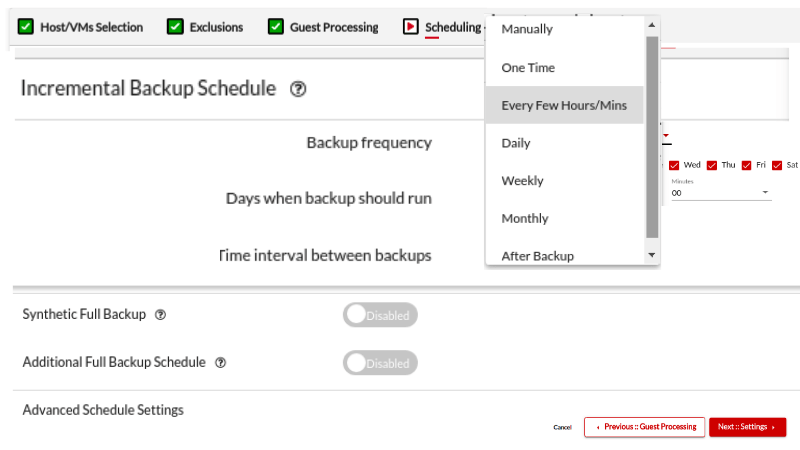800x450 pixels.
Task: Click Previous :: Guest Processing button
Action: tap(645, 427)
